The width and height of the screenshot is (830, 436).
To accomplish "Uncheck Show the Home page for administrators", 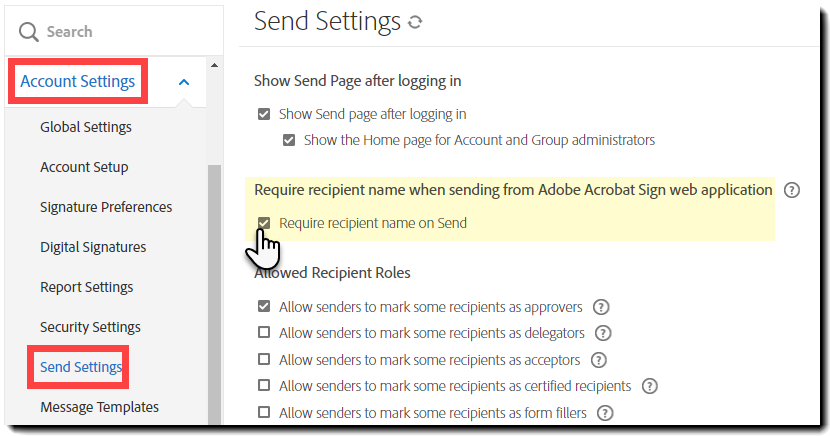I will pos(289,140).
